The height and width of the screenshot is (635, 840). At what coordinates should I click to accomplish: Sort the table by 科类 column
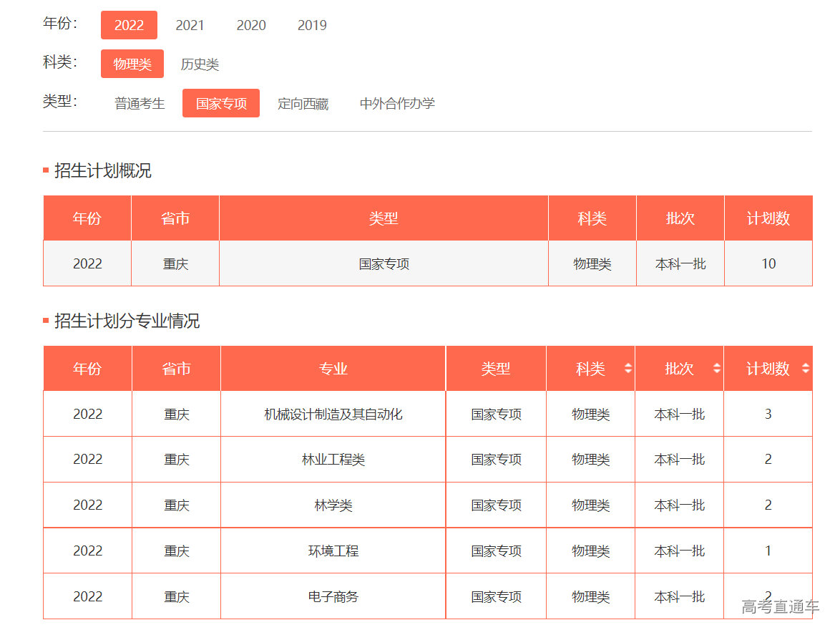click(x=591, y=368)
